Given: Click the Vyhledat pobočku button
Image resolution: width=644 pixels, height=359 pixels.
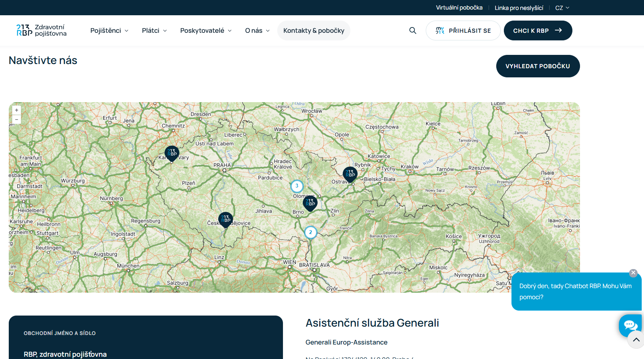Looking at the screenshot, I should click(537, 66).
